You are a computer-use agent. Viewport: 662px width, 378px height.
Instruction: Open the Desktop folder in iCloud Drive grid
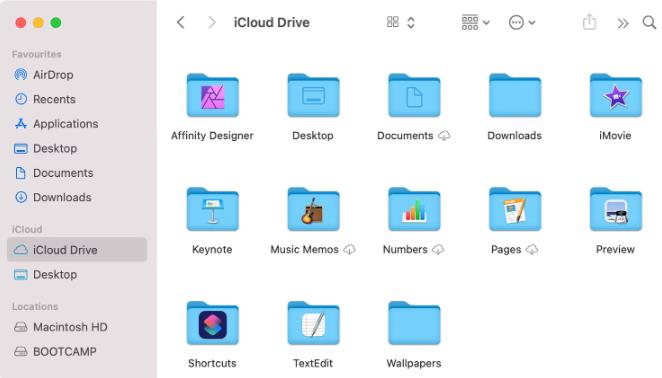click(x=313, y=95)
